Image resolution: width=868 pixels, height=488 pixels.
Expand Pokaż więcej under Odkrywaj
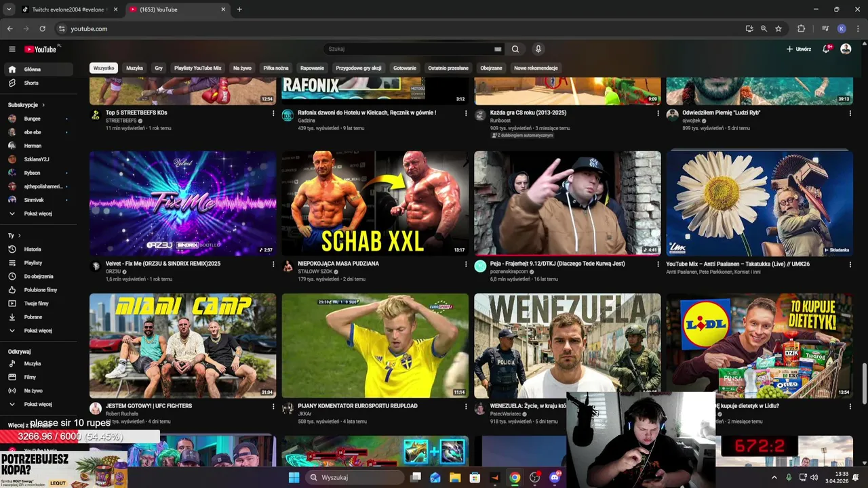coord(38,404)
